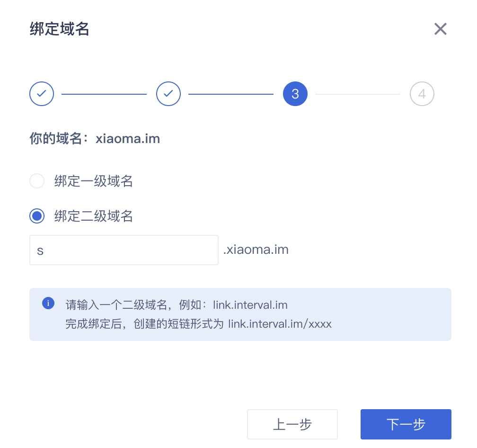Close the 绑定域名 dialog
Screen dimensions: 477x448
[440, 29]
